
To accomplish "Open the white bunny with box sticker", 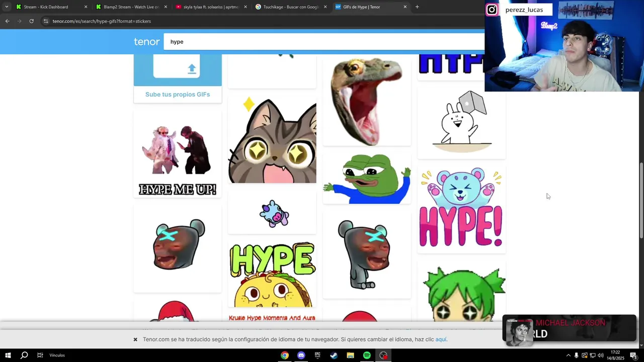I will tap(461, 122).
